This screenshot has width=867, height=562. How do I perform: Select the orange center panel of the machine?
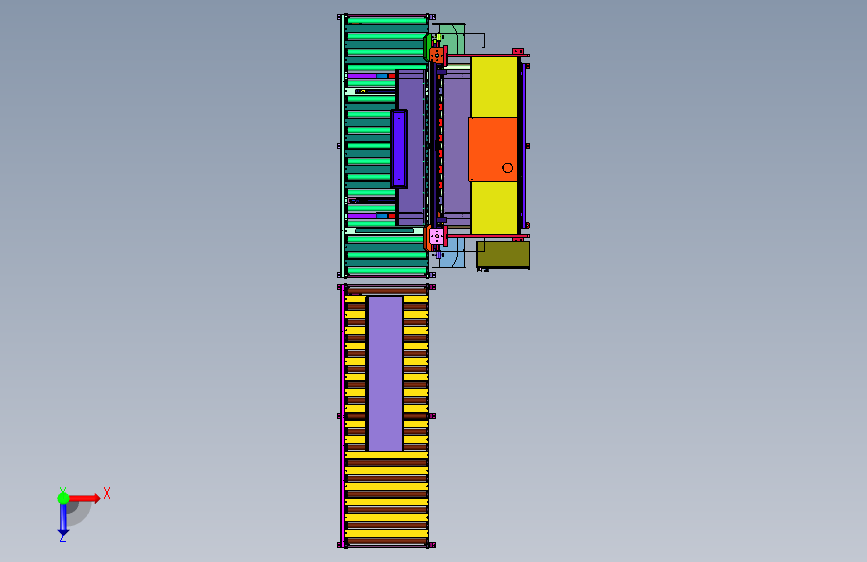point(493,149)
